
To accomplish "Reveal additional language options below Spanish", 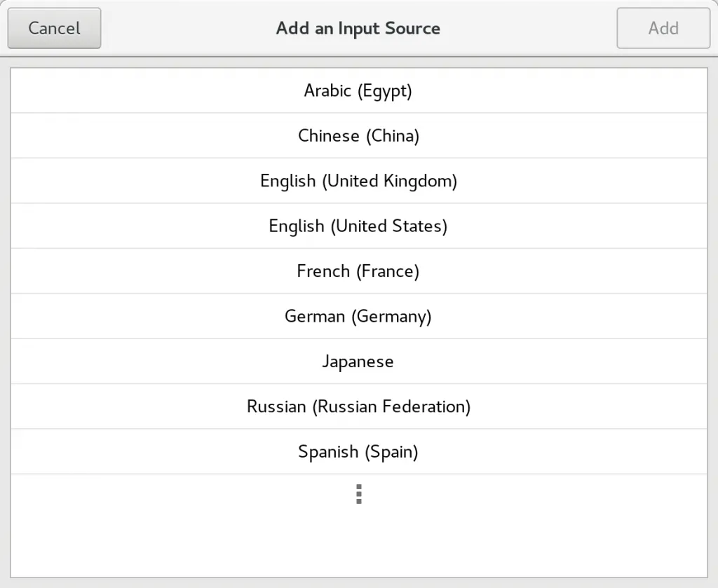I will [x=358, y=494].
